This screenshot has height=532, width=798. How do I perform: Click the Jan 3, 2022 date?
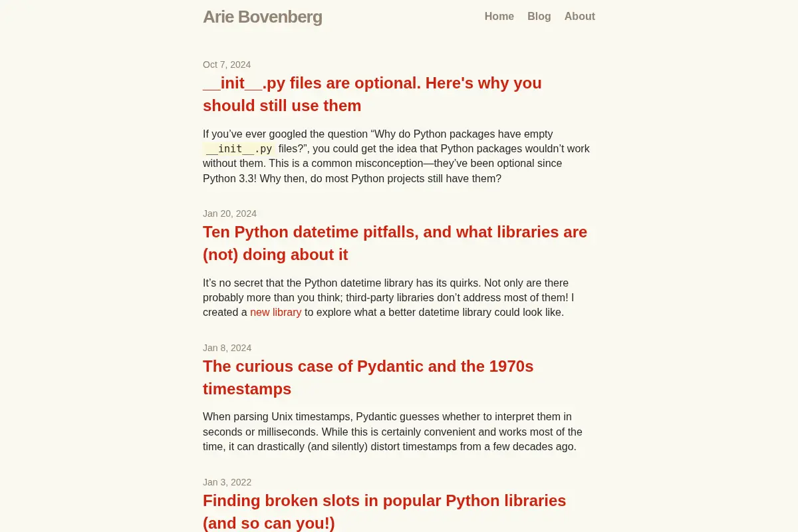pyautogui.click(x=227, y=482)
